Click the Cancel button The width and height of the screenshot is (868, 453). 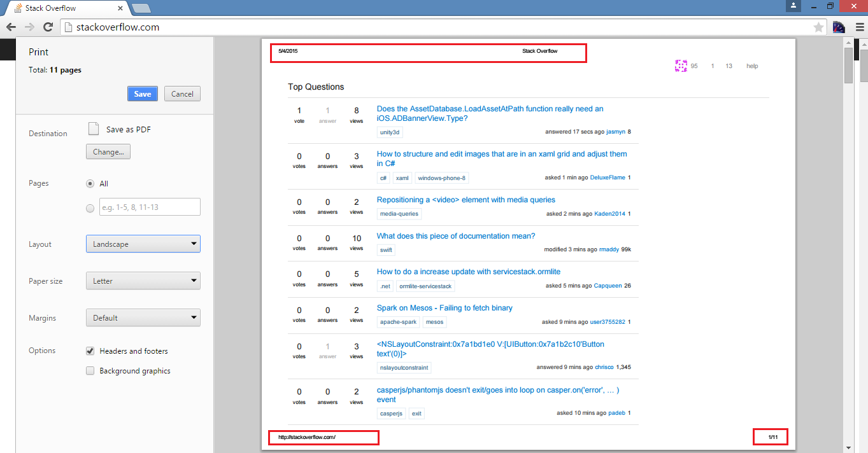182,94
